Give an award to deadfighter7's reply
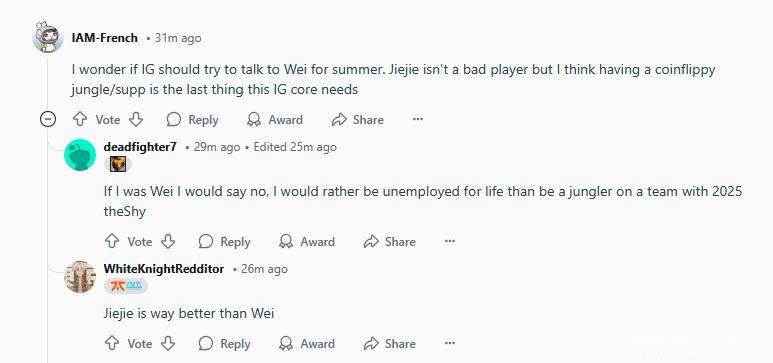The width and height of the screenshot is (773, 363). tap(307, 241)
